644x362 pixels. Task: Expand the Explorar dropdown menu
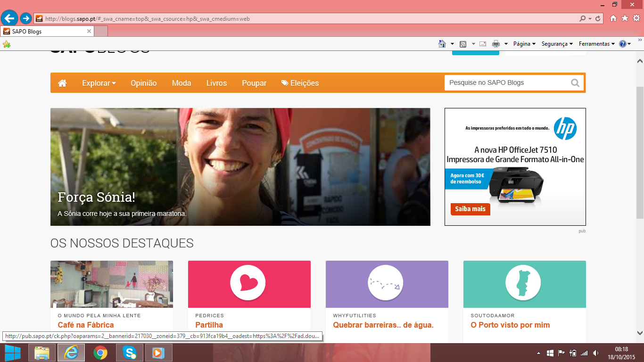pyautogui.click(x=99, y=83)
